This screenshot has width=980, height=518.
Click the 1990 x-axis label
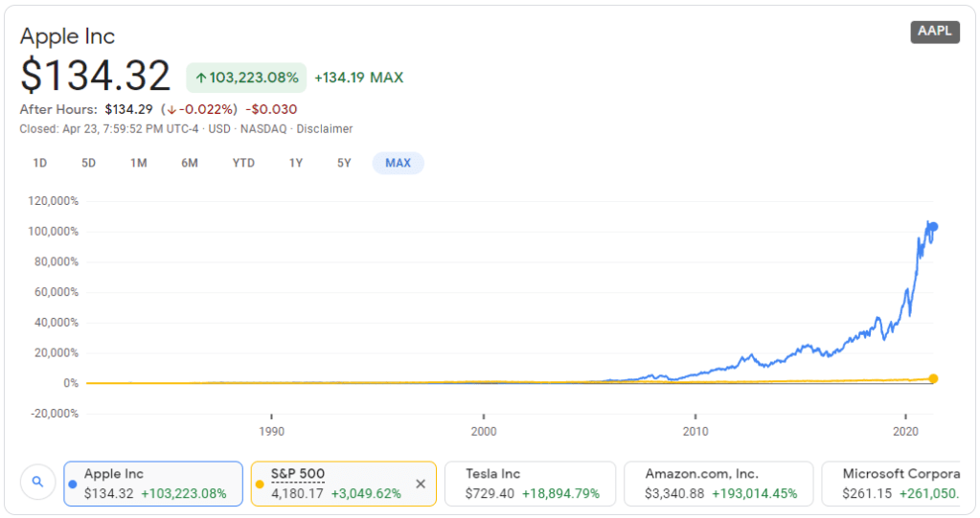(271, 431)
